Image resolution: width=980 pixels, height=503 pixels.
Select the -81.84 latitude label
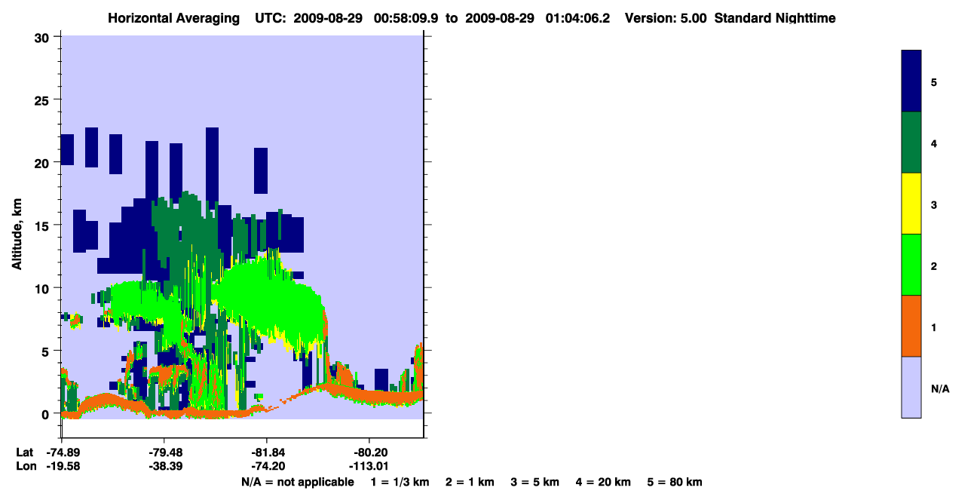click(x=267, y=452)
